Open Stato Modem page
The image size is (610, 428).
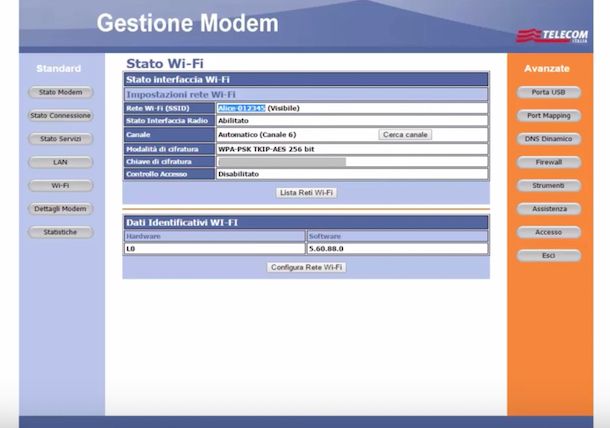tap(60, 93)
